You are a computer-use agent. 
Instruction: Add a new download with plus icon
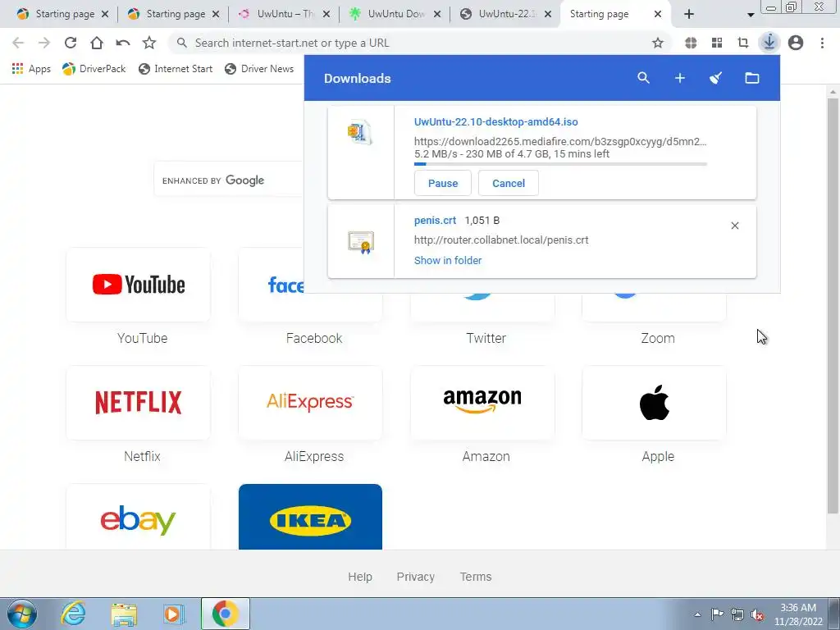(680, 78)
